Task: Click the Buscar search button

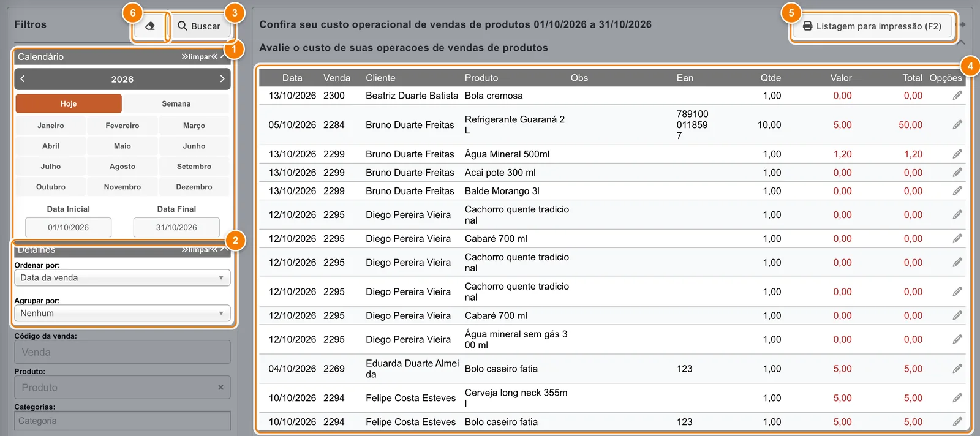Action: pyautogui.click(x=199, y=26)
